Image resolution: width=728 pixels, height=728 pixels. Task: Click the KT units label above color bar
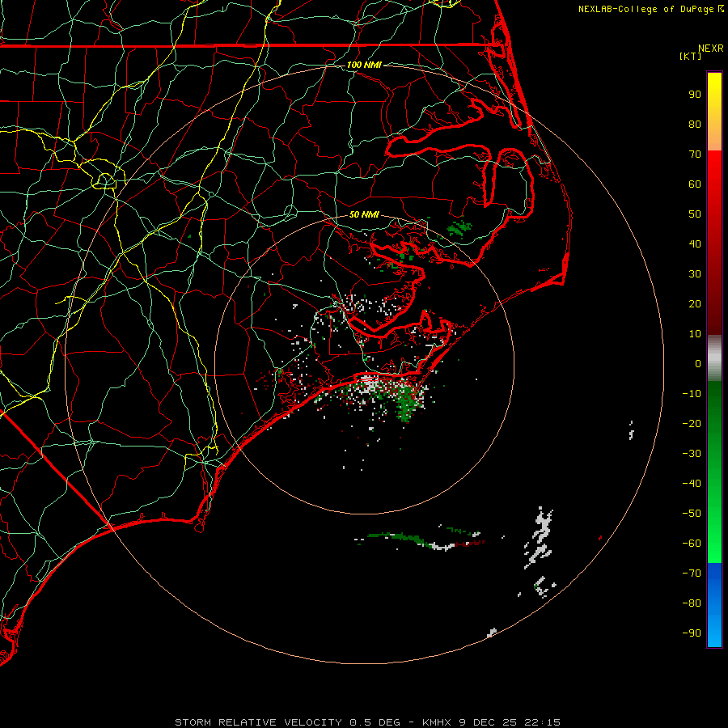691,56
